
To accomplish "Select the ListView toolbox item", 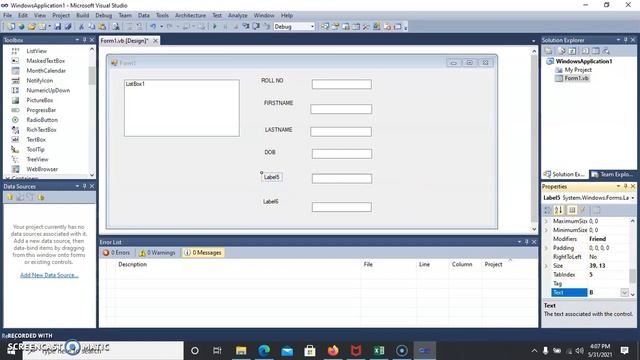I will point(37,51).
